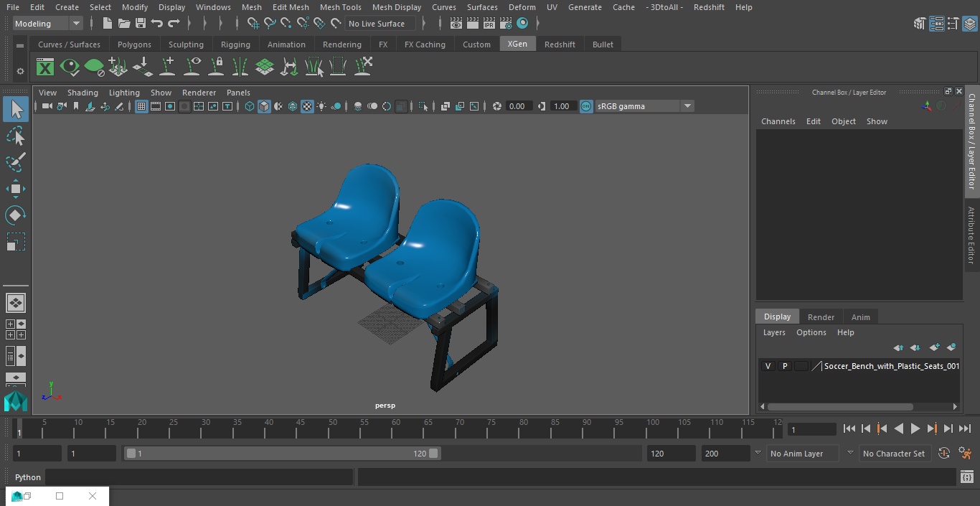The height and width of the screenshot is (506, 980).
Task: Open the viewport Shading menu
Action: [83, 93]
